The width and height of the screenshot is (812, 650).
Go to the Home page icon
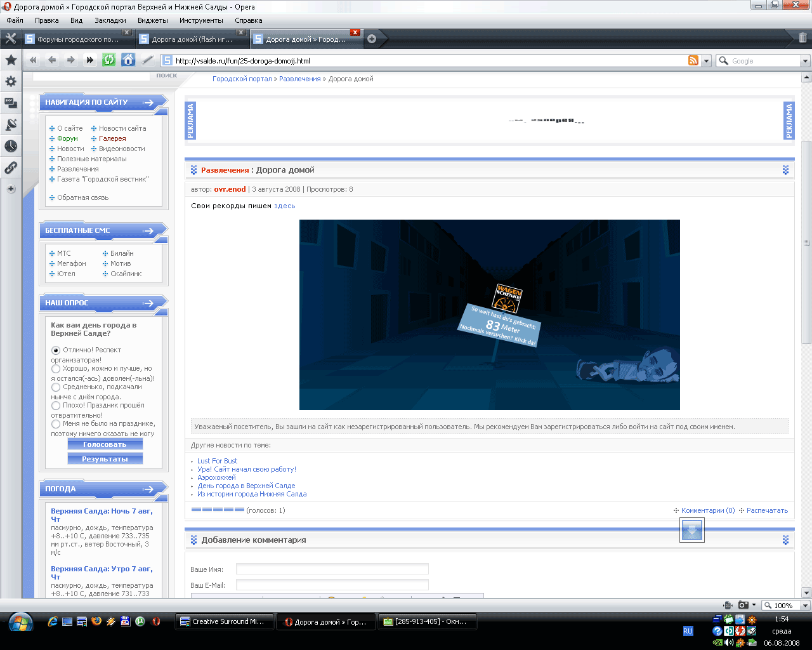coord(128,60)
